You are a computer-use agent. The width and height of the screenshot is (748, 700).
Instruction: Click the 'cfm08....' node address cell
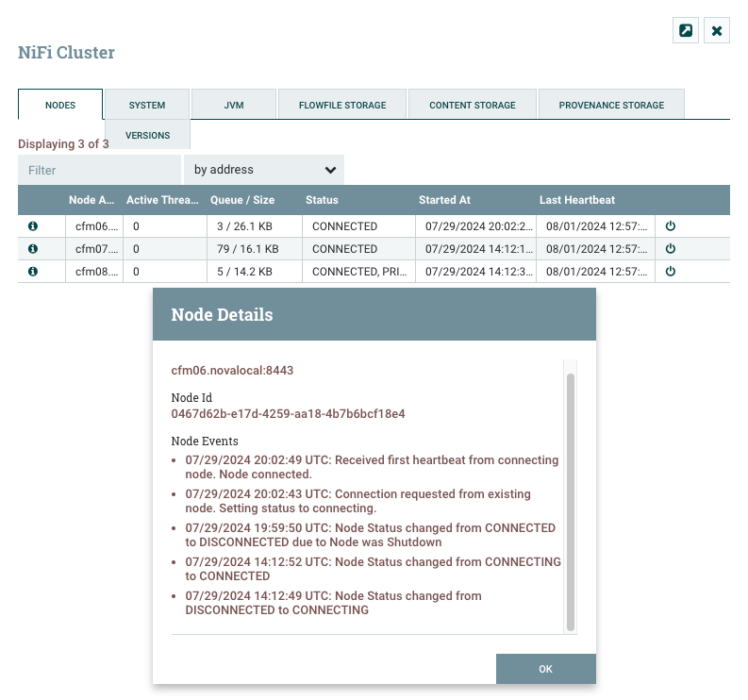[94, 271]
